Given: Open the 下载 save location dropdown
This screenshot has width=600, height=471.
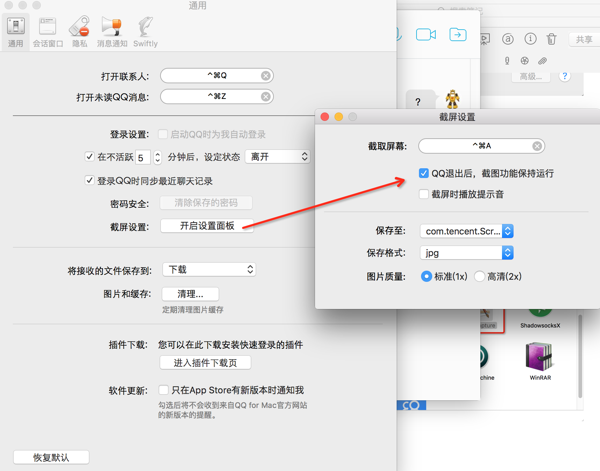Looking at the screenshot, I should (x=209, y=270).
